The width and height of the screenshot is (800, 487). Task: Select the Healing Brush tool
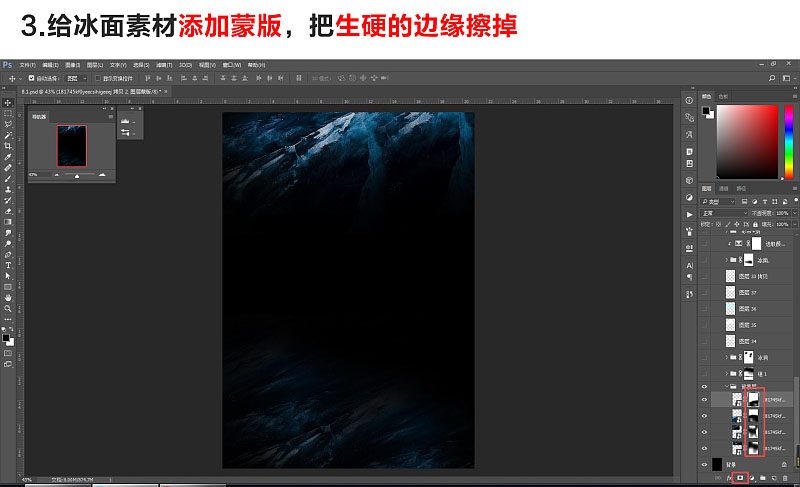(x=8, y=168)
